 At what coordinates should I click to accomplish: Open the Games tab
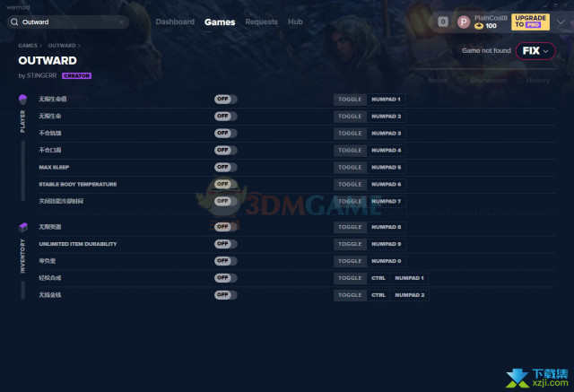(220, 22)
